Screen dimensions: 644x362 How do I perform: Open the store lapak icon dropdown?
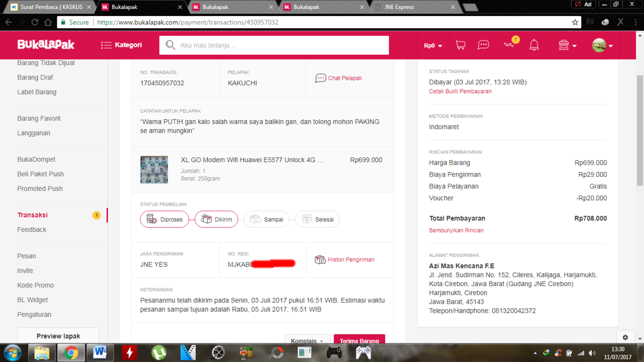click(567, 45)
